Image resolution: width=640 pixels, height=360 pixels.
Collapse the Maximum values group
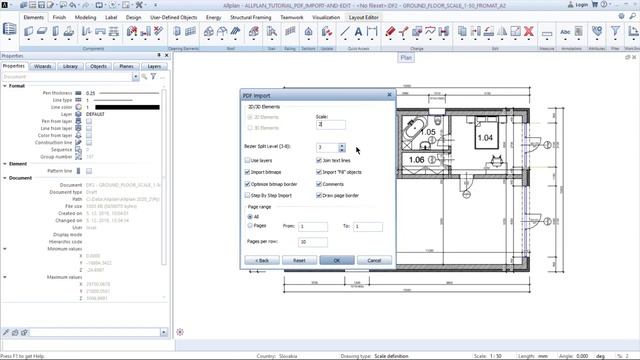coord(5,277)
